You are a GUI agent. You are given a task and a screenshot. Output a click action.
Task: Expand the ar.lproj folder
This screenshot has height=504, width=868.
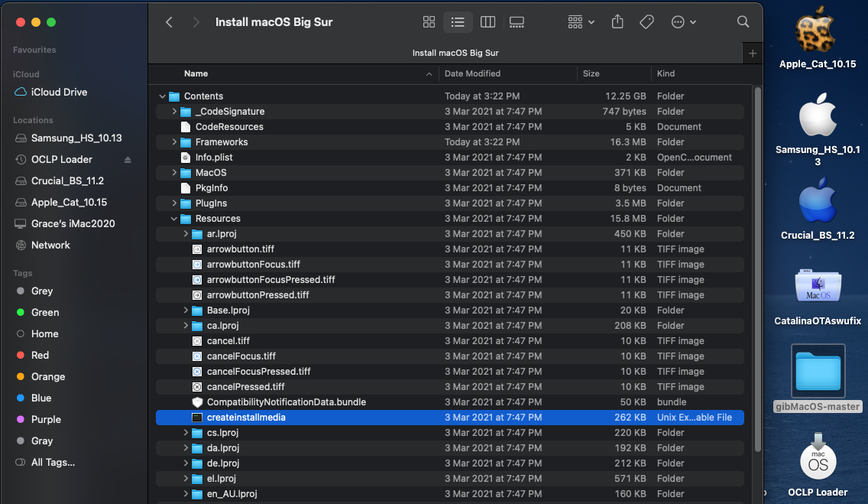[186, 234]
